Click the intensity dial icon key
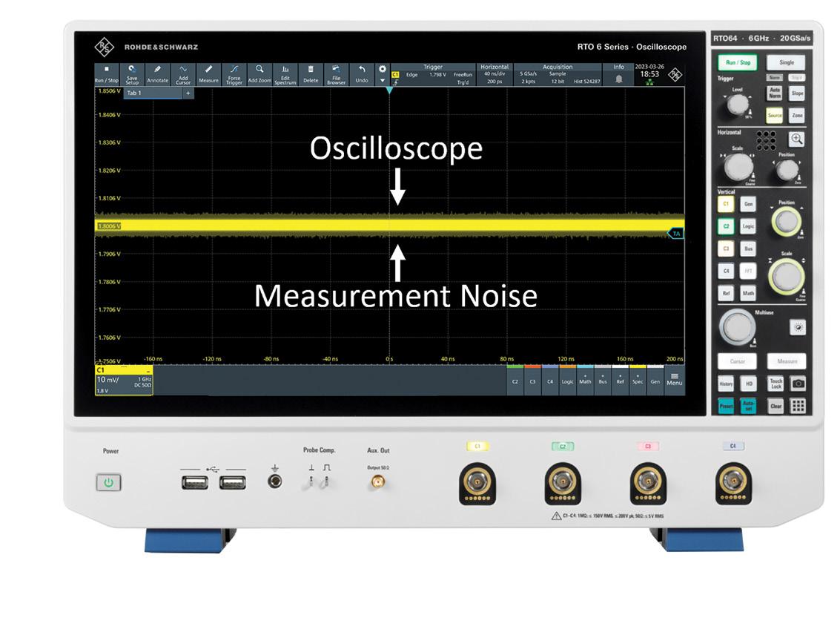The height and width of the screenshot is (635, 840). [798, 327]
